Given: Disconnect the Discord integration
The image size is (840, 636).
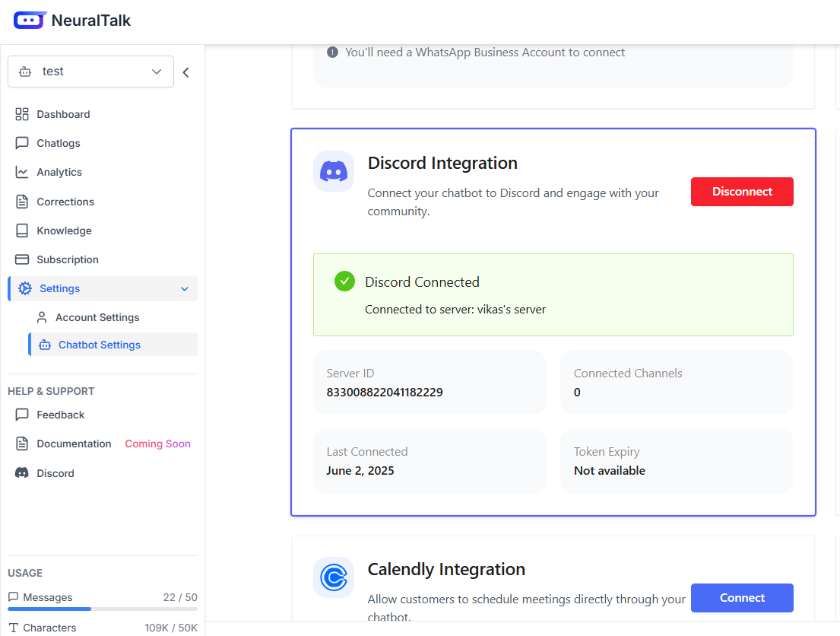Looking at the screenshot, I should pyautogui.click(x=742, y=191).
